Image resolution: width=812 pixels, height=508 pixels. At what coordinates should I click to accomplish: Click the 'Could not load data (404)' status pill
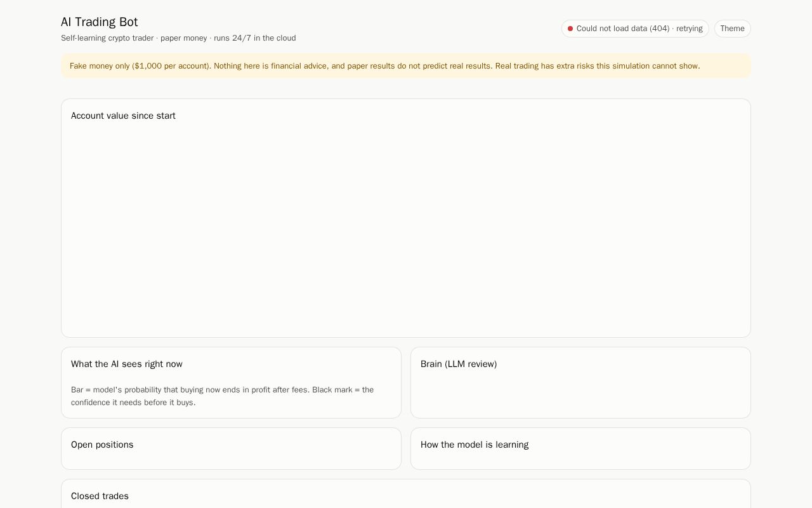coord(635,29)
